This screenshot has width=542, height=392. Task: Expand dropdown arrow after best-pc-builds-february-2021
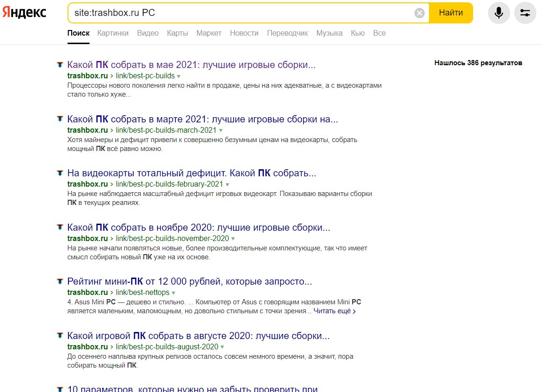227,185
